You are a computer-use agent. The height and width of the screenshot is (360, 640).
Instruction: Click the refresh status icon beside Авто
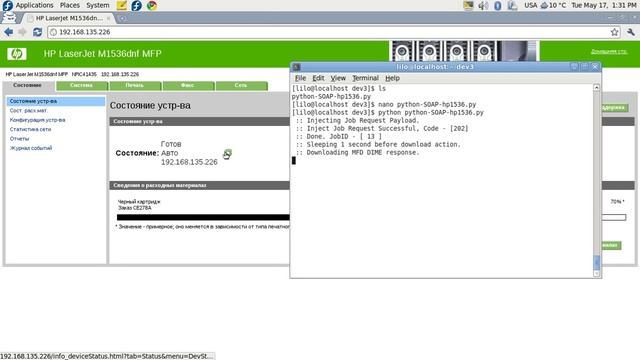(x=227, y=154)
